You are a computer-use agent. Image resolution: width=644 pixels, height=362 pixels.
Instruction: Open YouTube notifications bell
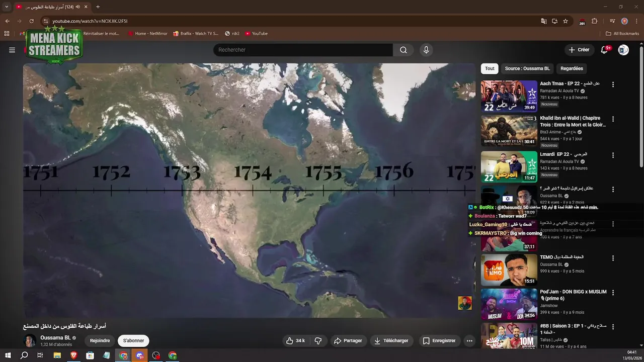(x=605, y=50)
